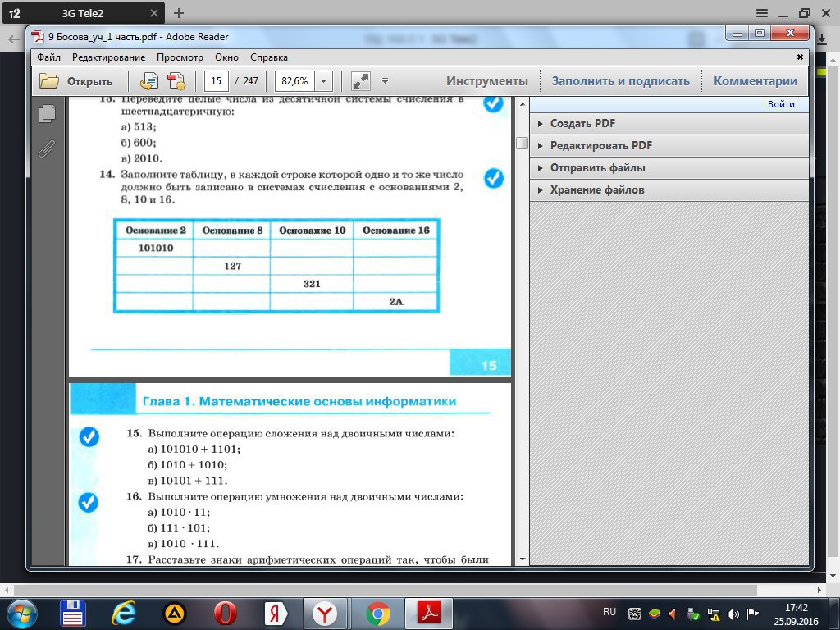
Task: Launch Opera browser from taskbar
Action: (225, 614)
